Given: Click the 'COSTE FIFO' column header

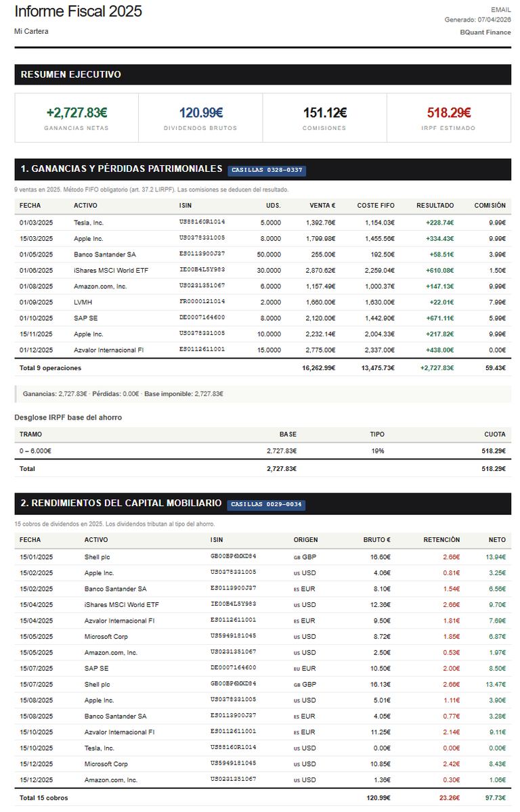Looking at the screenshot, I should (x=376, y=205).
